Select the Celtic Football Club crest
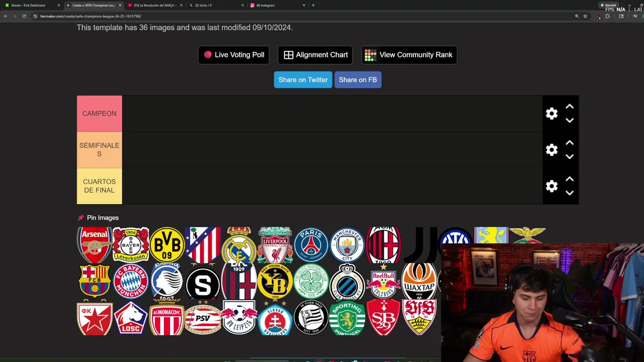 [x=311, y=281]
